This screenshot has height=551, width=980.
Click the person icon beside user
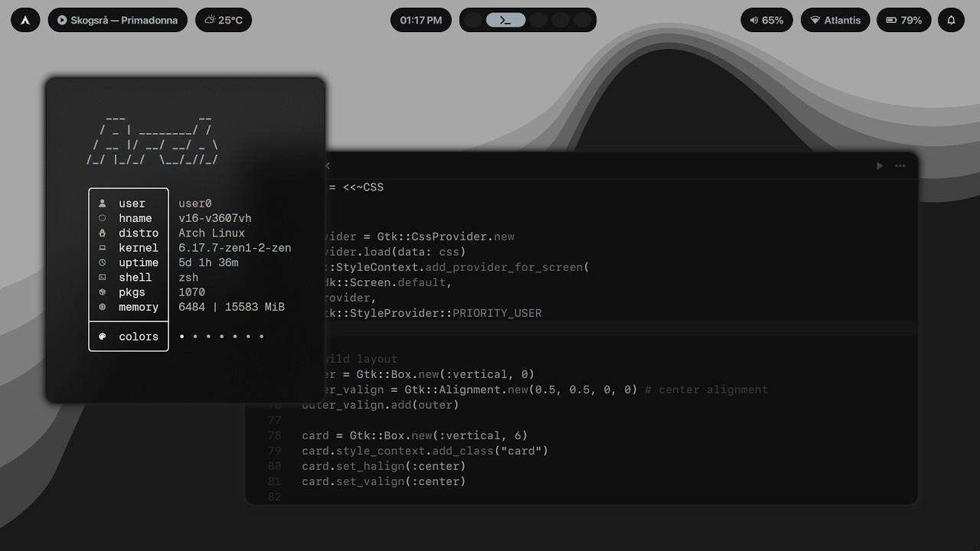pyautogui.click(x=102, y=204)
